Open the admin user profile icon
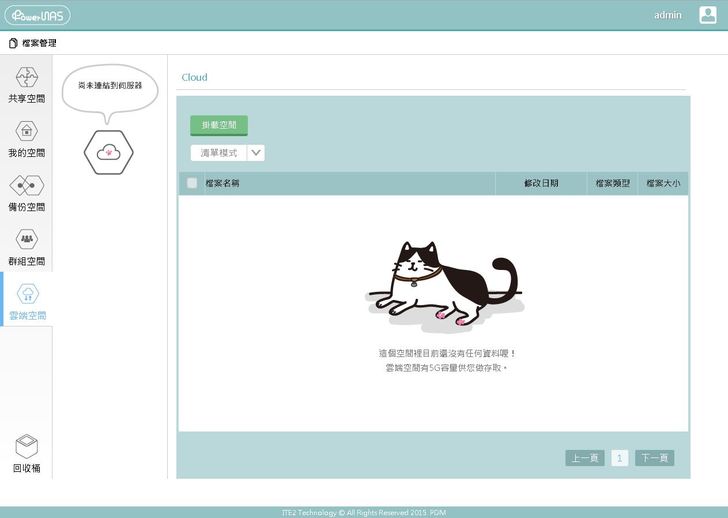Screen dimensions: 728x518 click(708, 15)
